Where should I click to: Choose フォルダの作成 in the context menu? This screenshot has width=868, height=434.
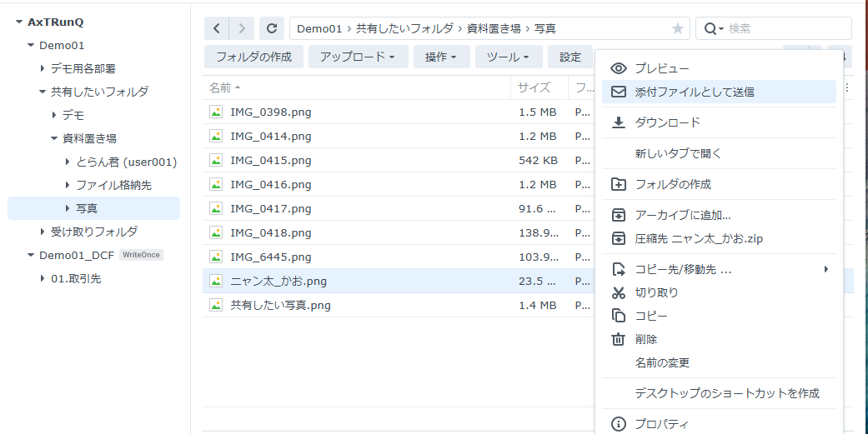click(x=719, y=184)
